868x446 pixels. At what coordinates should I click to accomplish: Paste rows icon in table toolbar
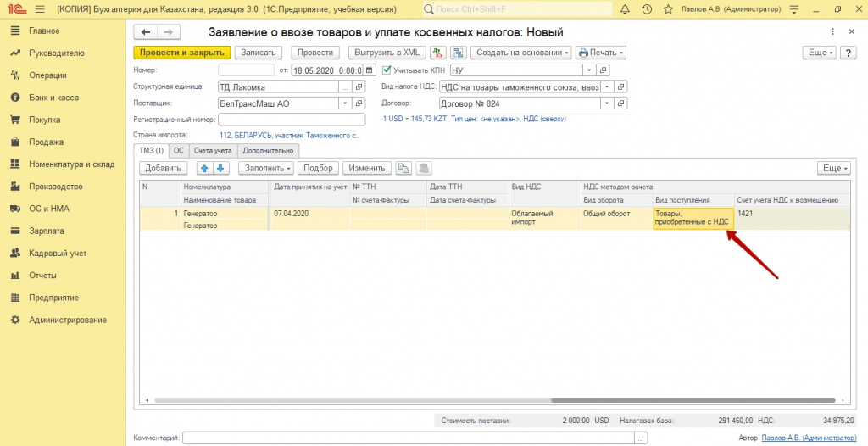tap(424, 169)
